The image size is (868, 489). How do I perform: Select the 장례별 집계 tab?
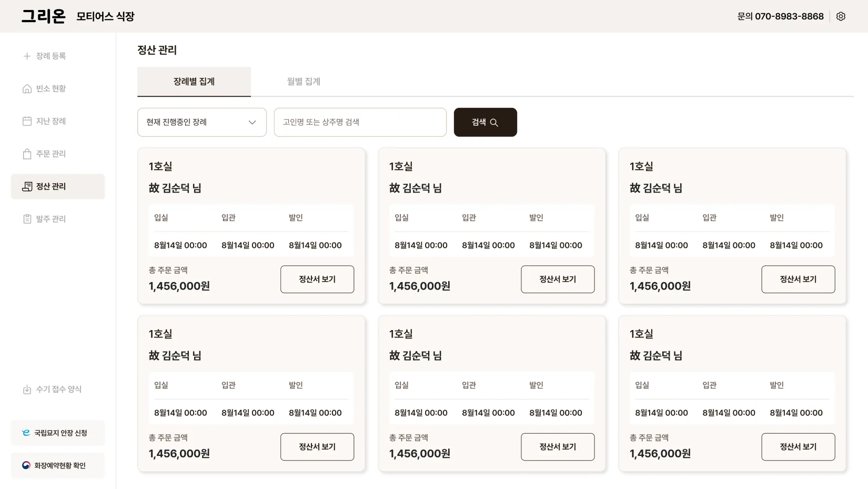(194, 82)
